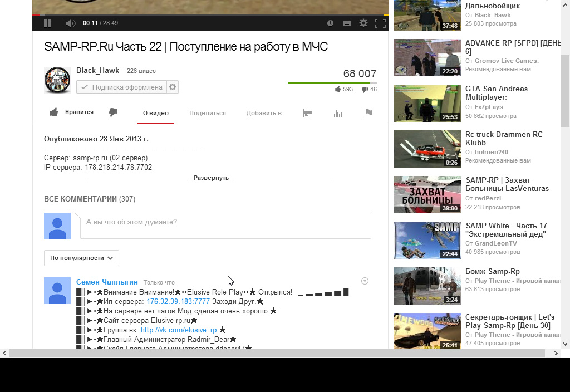Open the Black_Hawk channel avatar
The image size is (570, 392).
click(57, 80)
